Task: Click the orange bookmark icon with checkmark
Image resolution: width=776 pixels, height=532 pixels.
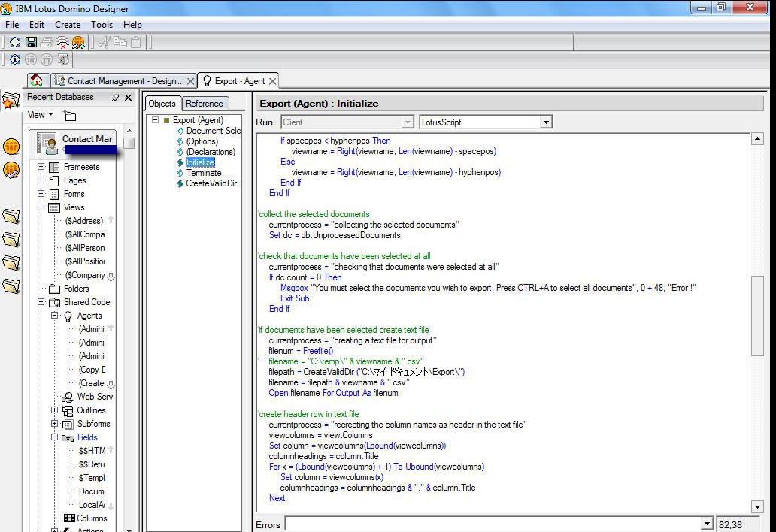Action: tap(11, 171)
